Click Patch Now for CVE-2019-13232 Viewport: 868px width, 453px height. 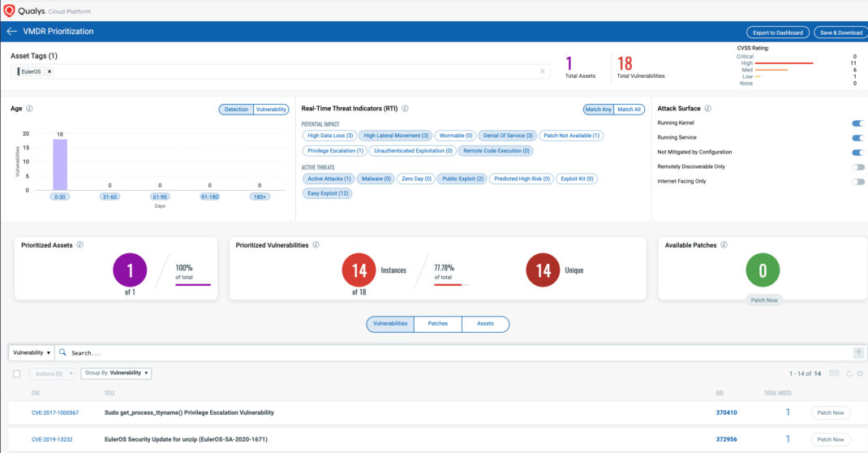831,439
